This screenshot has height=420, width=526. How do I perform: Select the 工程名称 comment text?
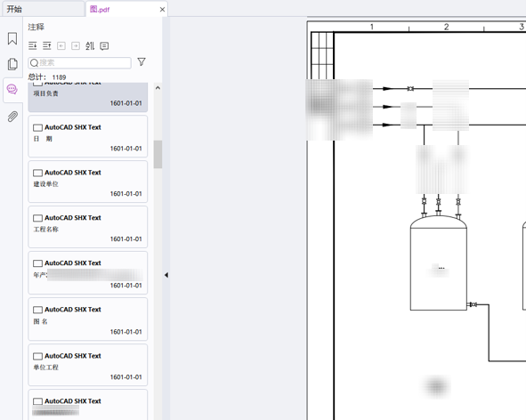pos(45,229)
